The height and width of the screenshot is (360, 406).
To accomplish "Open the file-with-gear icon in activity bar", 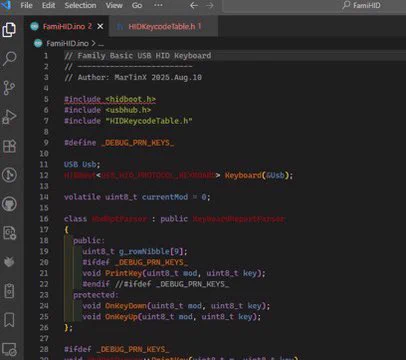I will point(9,233).
